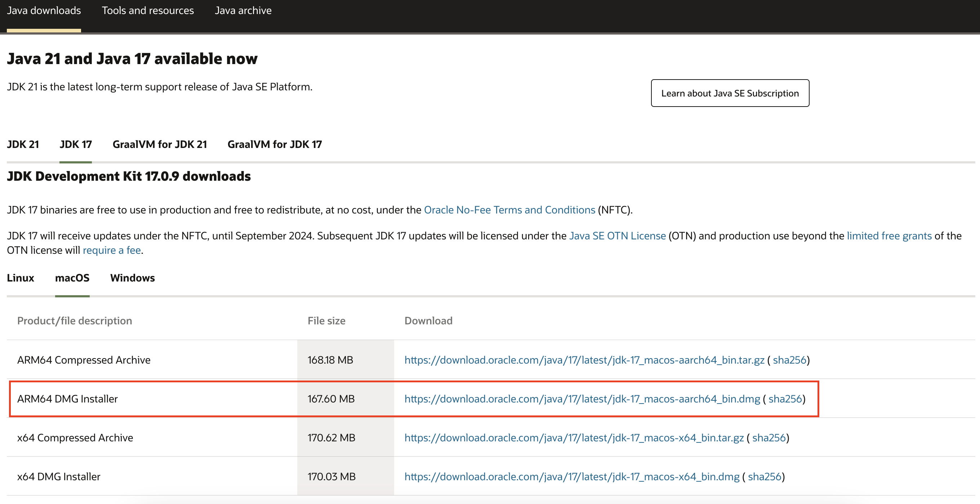Open GraalVM for JDK 21 tab
The image size is (980, 504).
click(x=160, y=144)
